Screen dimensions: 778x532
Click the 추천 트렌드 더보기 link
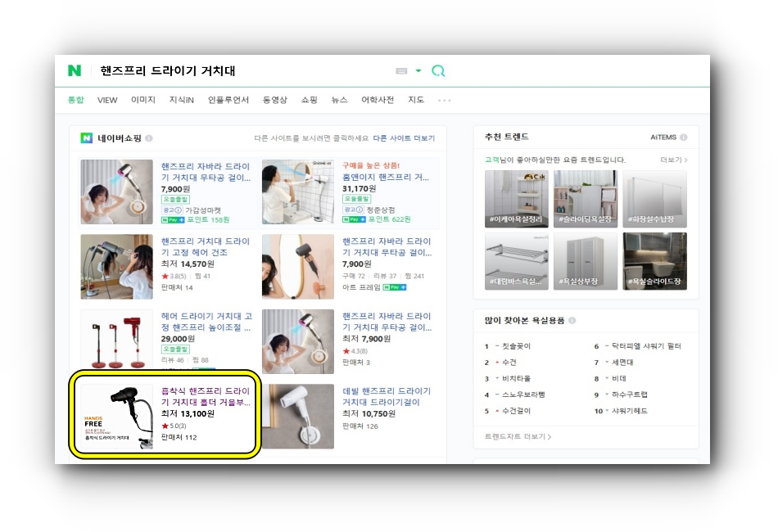[673, 160]
